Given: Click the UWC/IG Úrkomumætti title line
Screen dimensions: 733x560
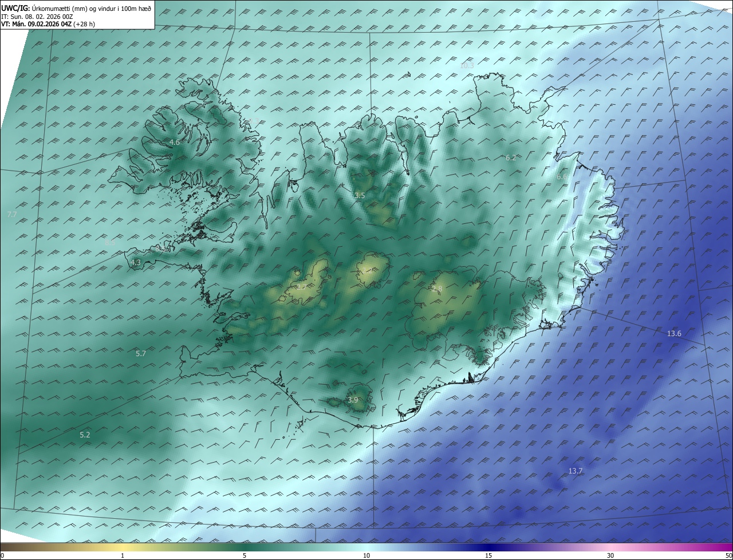Looking at the screenshot, I should [x=76, y=9].
